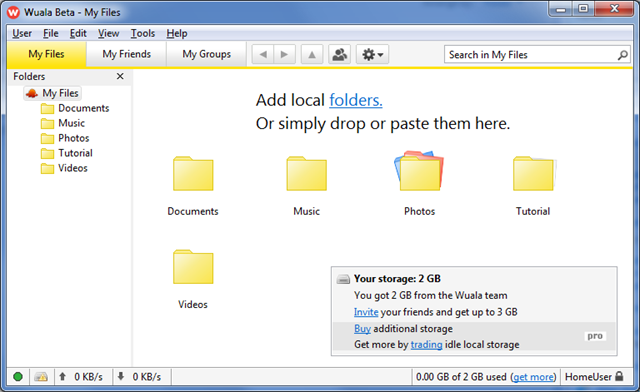Go back with the left arrow button
This screenshot has height=392, width=640.
(263, 54)
